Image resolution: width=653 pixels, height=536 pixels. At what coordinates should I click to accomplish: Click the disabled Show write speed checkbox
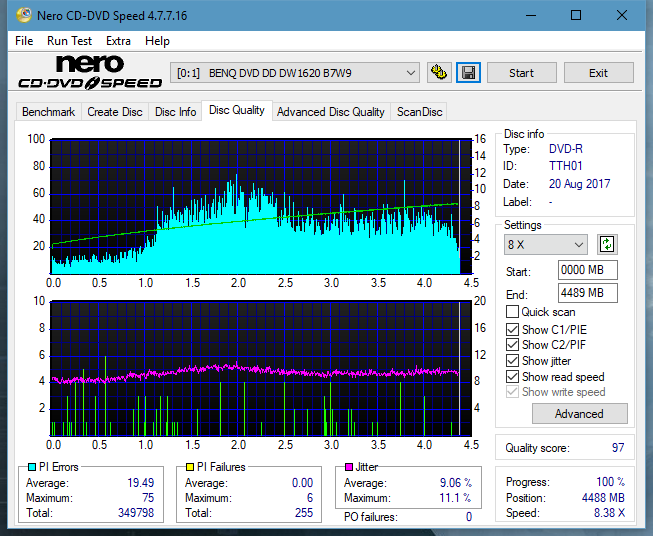pos(512,392)
